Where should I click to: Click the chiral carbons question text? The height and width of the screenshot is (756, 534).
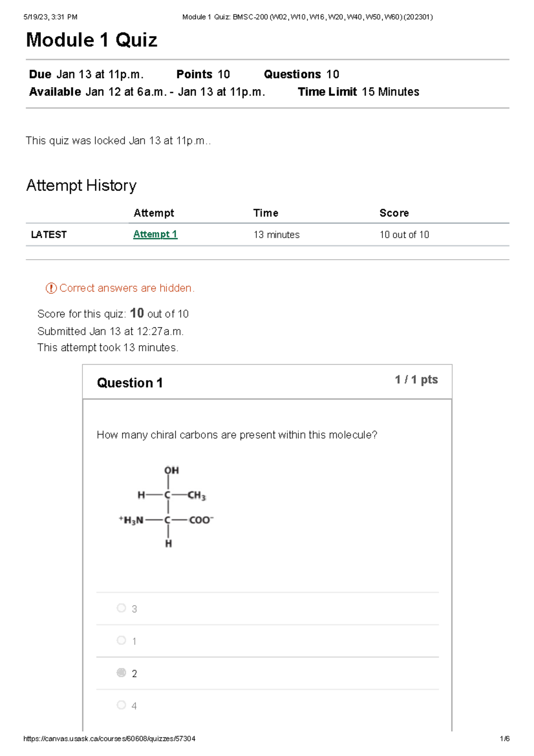coord(237,435)
